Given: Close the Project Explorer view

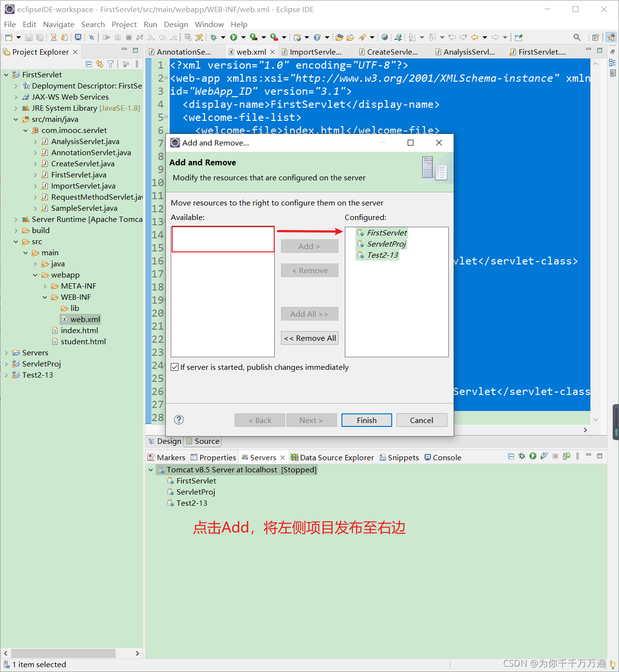Looking at the screenshot, I should pos(75,52).
